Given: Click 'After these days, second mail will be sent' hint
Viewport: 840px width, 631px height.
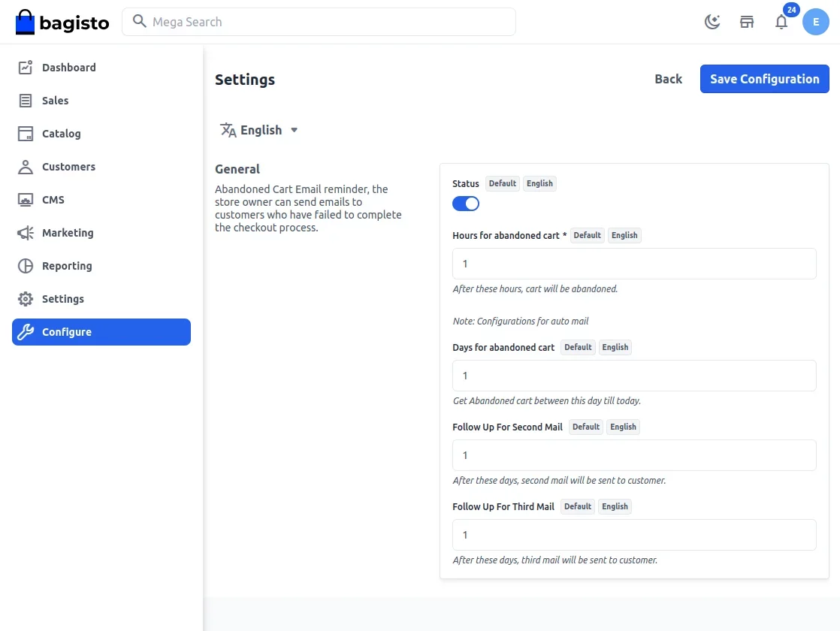Looking at the screenshot, I should [559, 481].
